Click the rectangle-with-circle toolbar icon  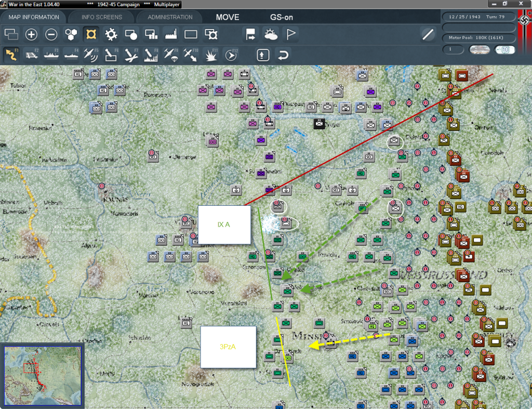click(131, 34)
